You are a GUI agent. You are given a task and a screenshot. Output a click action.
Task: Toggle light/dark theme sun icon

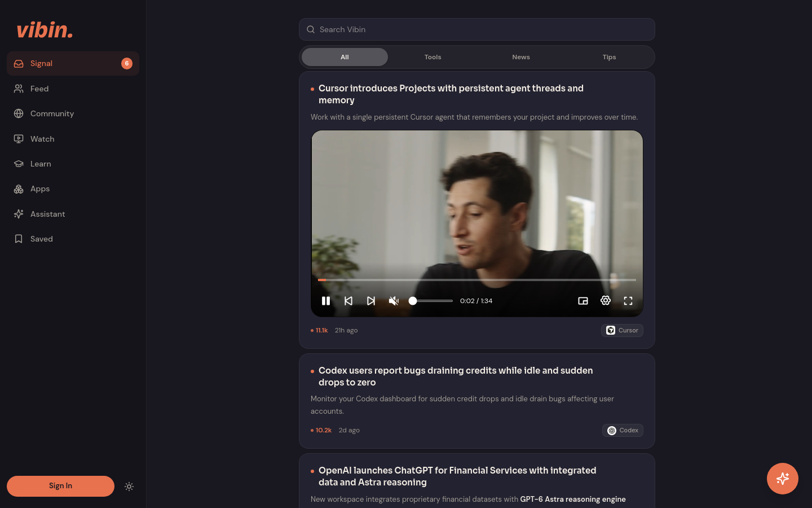pos(129,487)
